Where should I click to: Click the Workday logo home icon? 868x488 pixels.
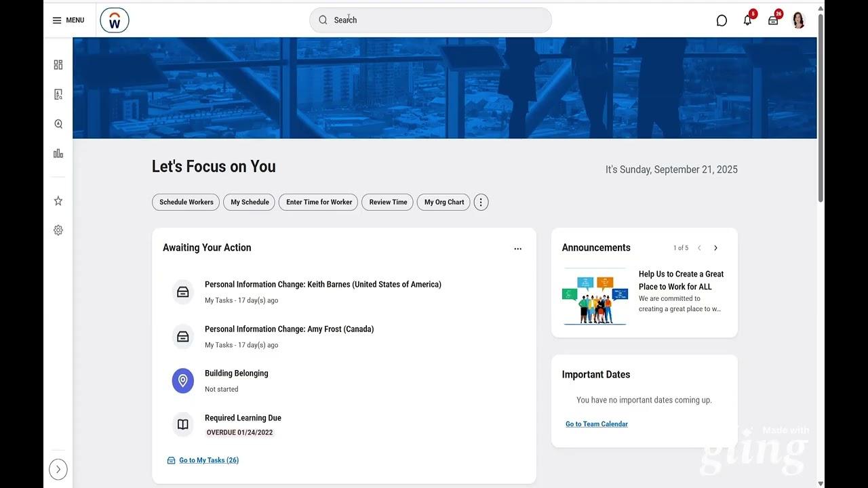pos(115,20)
